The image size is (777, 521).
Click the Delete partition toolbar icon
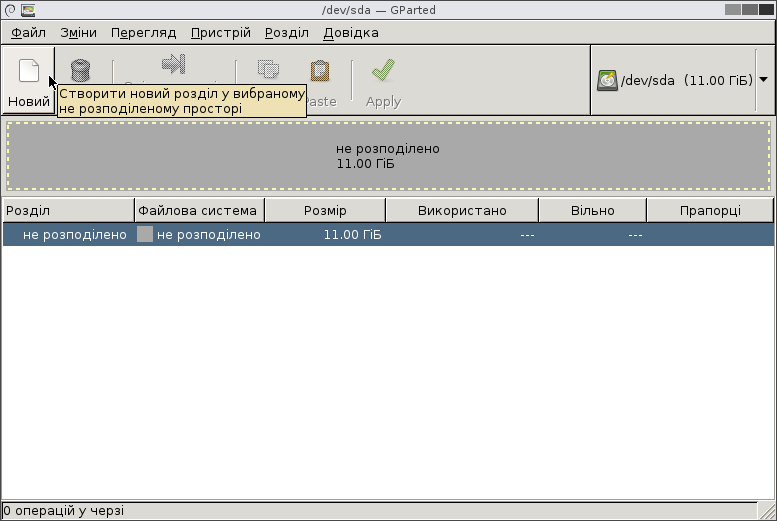point(81,69)
